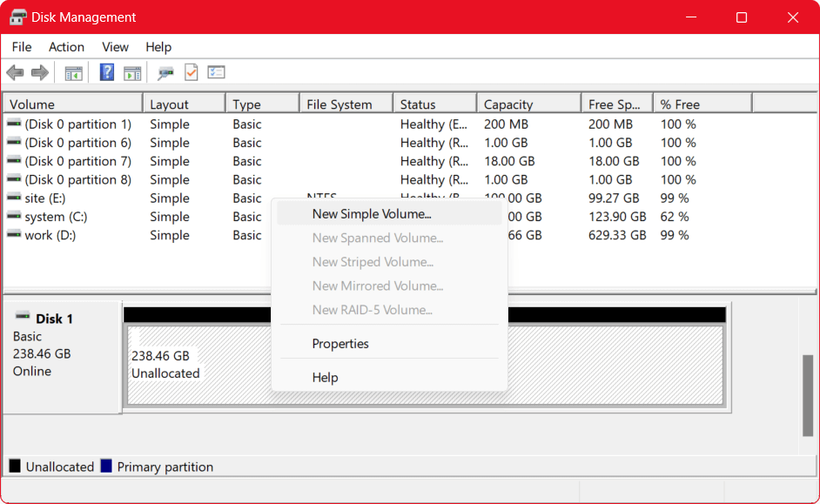The width and height of the screenshot is (820, 504).
Task: Select New Simple Volume from context menu
Action: click(372, 213)
